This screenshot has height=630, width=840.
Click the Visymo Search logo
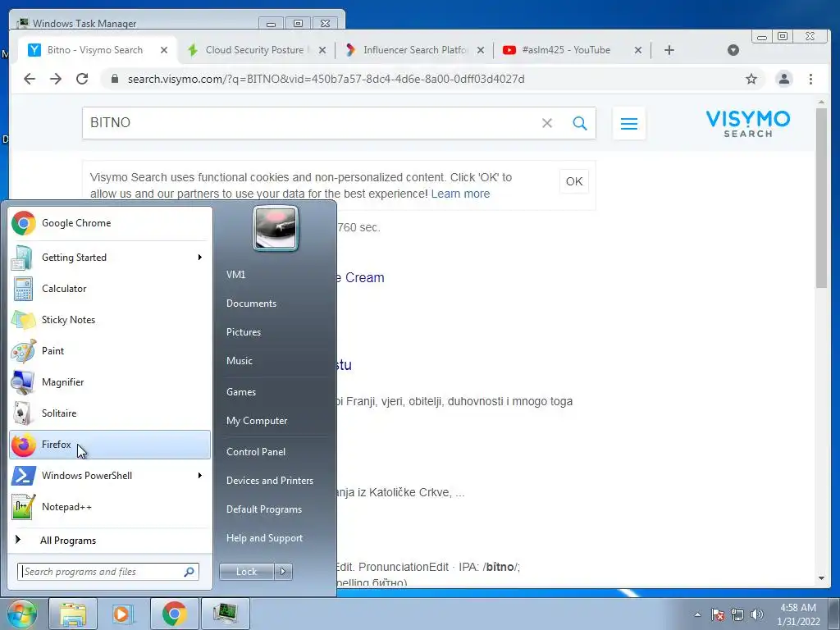(x=748, y=124)
